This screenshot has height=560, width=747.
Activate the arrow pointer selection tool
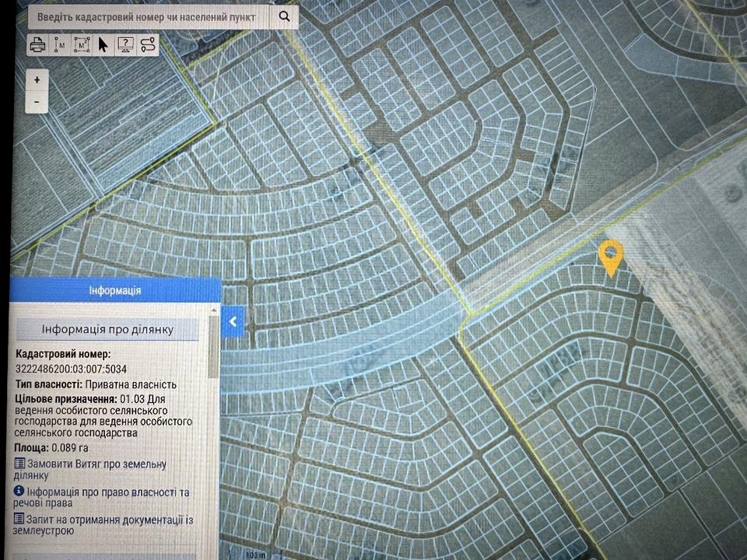(x=103, y=45)
